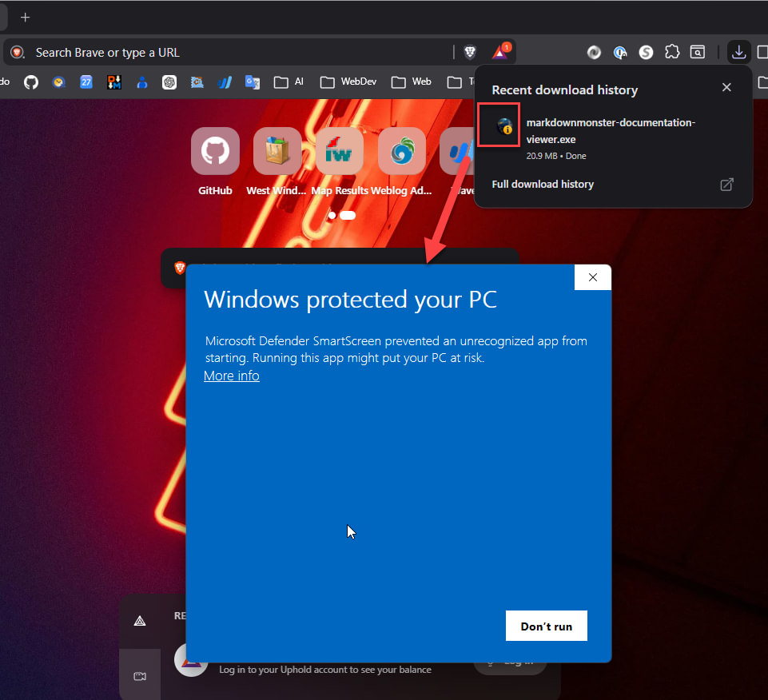Select the Brave Rewards triangle widget tab

click(140, 621)
